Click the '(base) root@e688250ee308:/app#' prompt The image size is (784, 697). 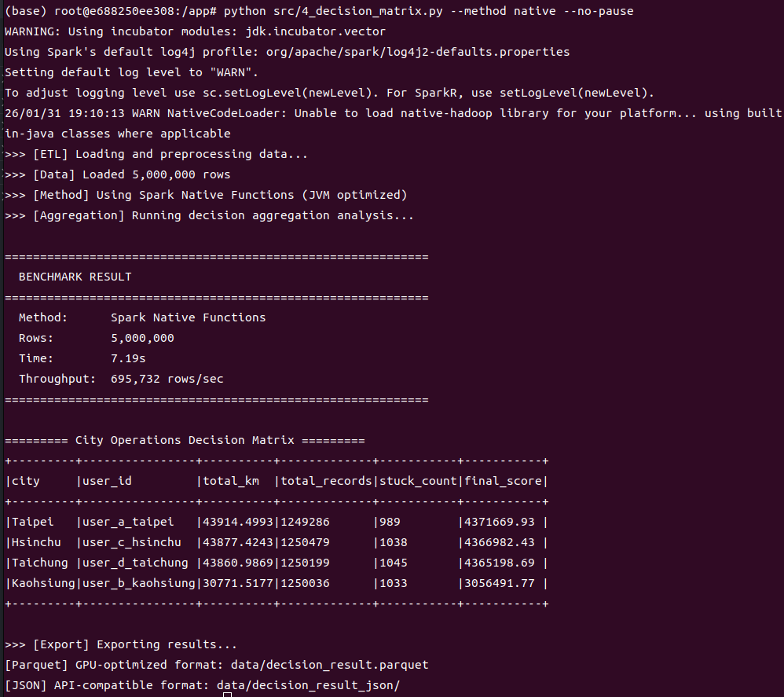111,11
